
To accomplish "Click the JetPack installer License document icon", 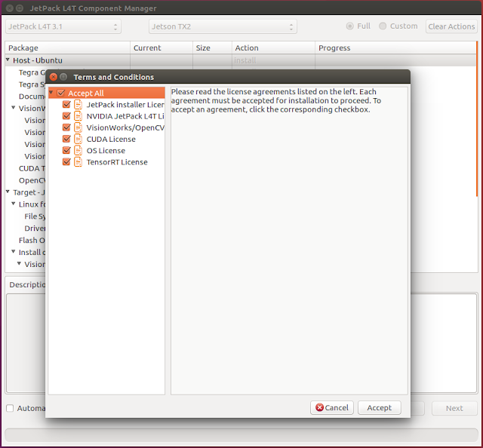I will point(78,105).
